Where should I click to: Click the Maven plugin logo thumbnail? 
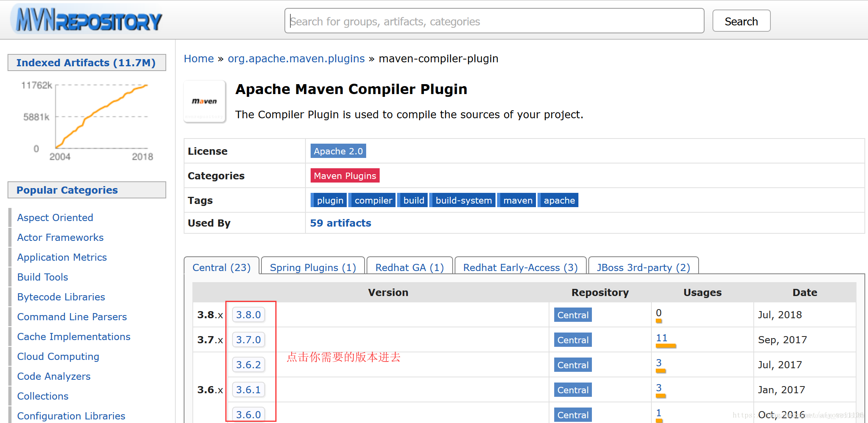coord(205,102)
